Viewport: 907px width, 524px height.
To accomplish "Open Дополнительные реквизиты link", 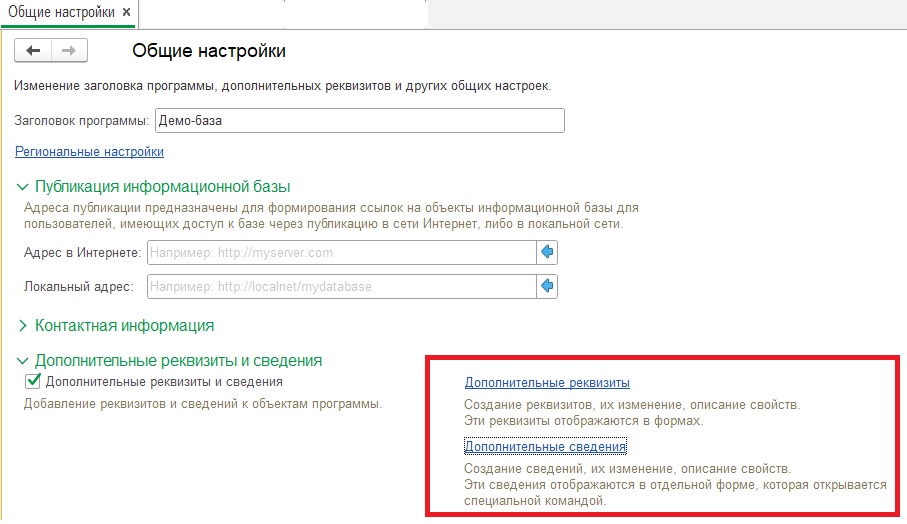I will 547,382.
